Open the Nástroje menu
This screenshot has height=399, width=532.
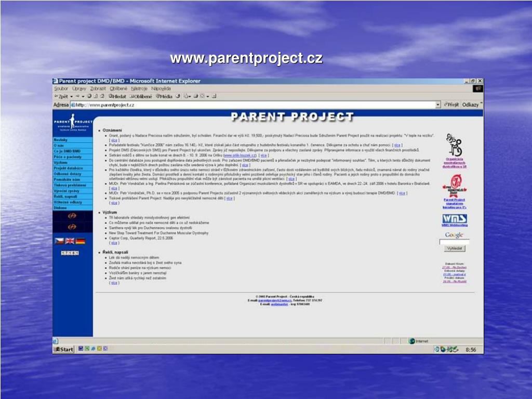(139, 88)
